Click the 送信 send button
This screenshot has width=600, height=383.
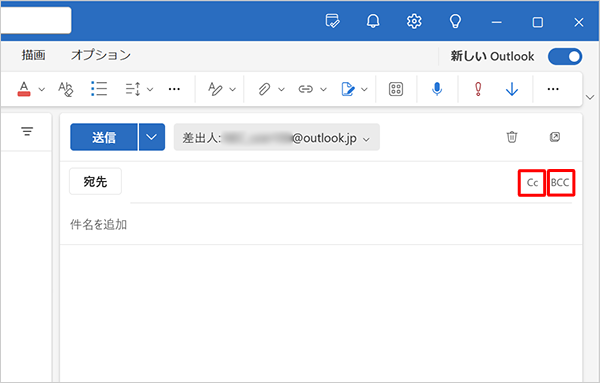coord(104,137)
